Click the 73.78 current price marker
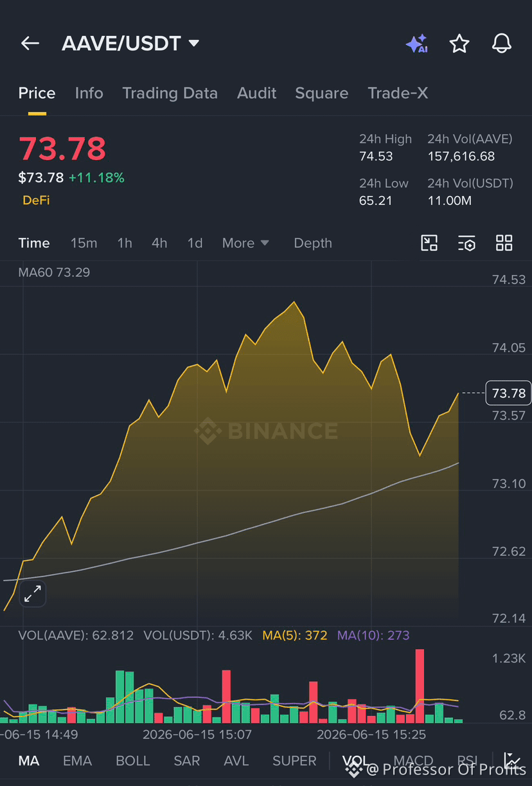The width and height of the screenshot is (532, 786). [509, 393]
